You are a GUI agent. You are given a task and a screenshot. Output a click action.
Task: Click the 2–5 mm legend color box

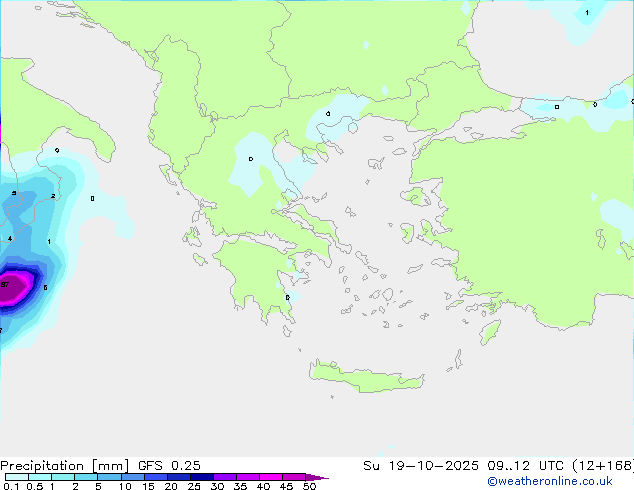(86, 477)
